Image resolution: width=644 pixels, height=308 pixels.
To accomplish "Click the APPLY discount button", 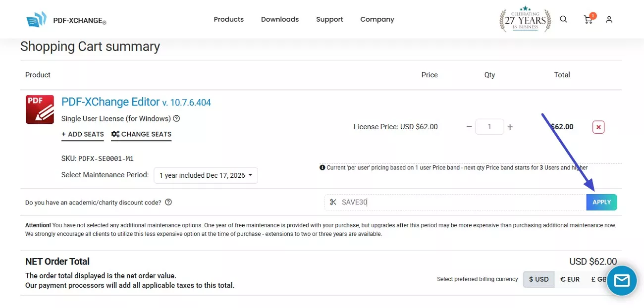I will 601,202.
